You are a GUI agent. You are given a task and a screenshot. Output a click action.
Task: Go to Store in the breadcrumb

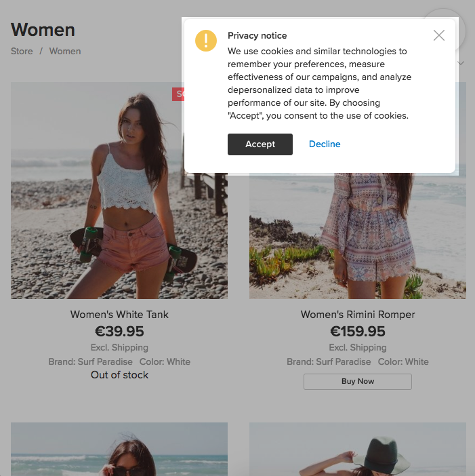click(22, 51)
